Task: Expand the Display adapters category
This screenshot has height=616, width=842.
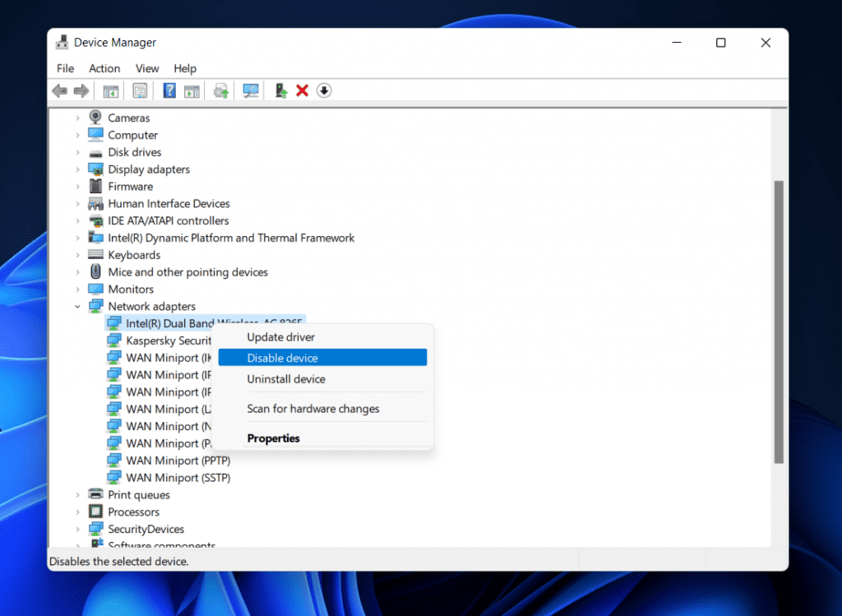Action: click(x=78, y=169)
